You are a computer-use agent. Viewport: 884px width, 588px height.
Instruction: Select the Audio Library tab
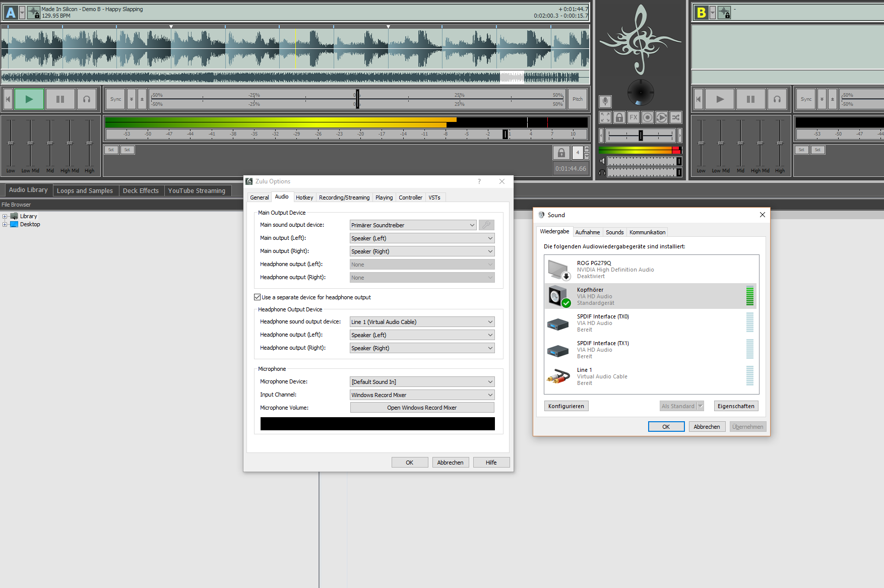click(28, 190)
